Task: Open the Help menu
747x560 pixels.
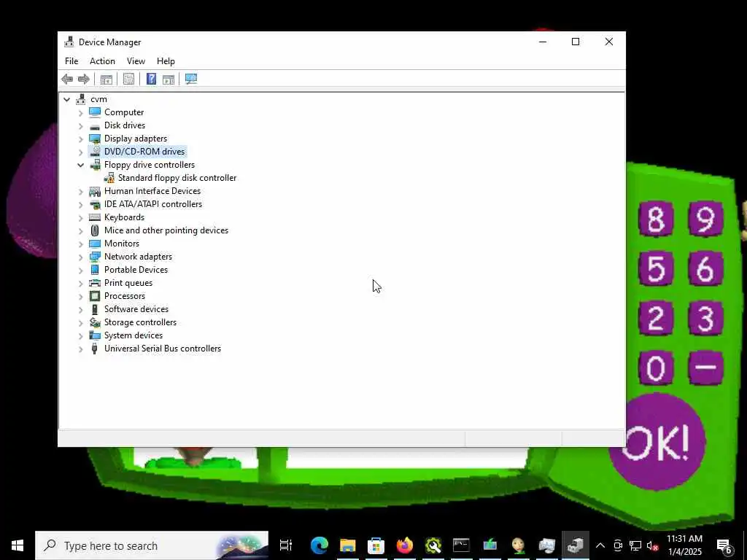Action: pyautogui.click(x=166, y=61)
